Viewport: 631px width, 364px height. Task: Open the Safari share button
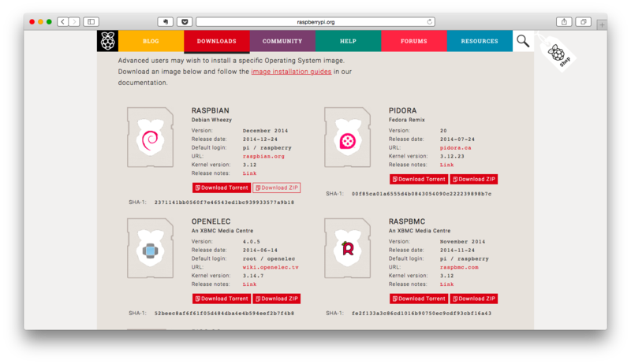click(564, 22)
